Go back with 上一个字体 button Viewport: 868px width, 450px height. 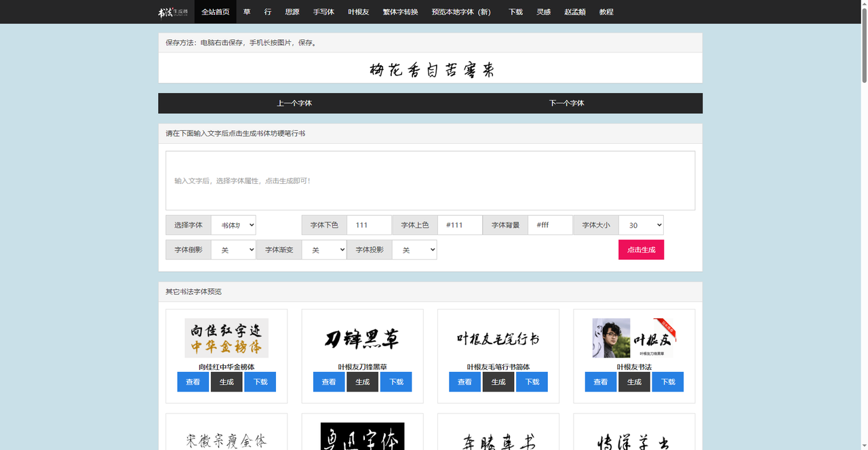click(294, 103)
